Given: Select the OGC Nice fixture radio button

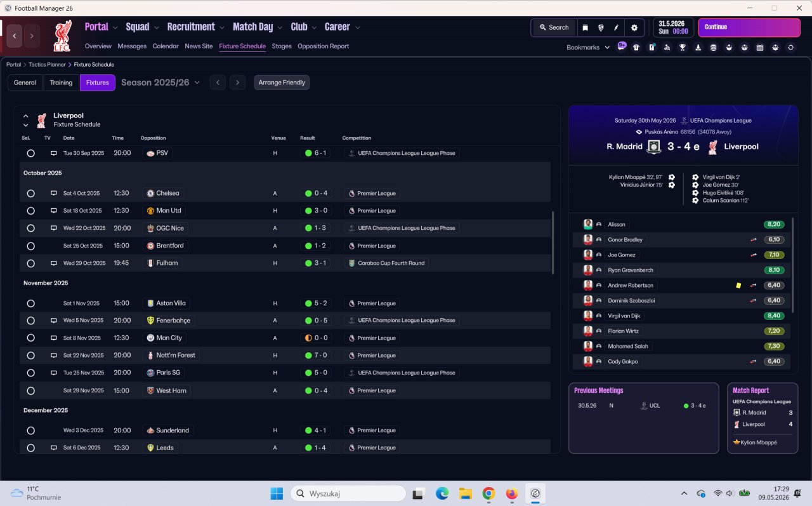Looking at the screenshot, I should click(30, 228).
